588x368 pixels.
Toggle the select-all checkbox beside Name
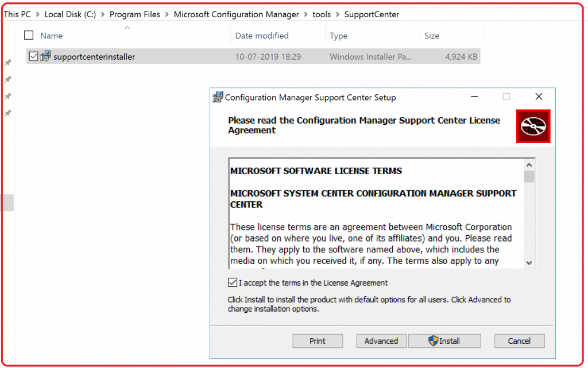[29, 35]
